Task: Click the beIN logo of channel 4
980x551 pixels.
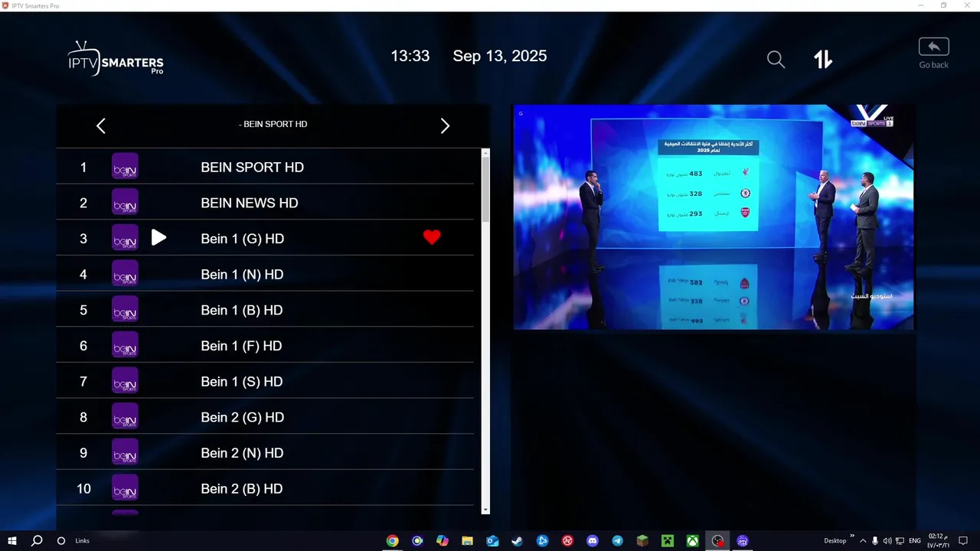Action: coord(125,273)
